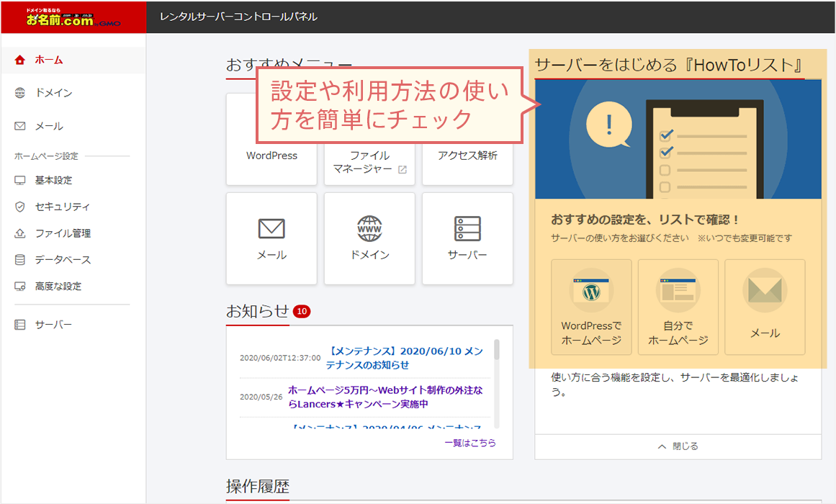Click the レンタルサーバーコントロールパネル title
836x504 pixels.
pos(238,17)
